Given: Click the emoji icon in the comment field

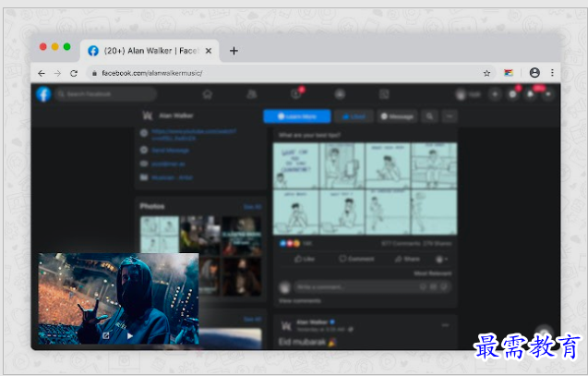Looking at the screenshot, I should (423, 287).
